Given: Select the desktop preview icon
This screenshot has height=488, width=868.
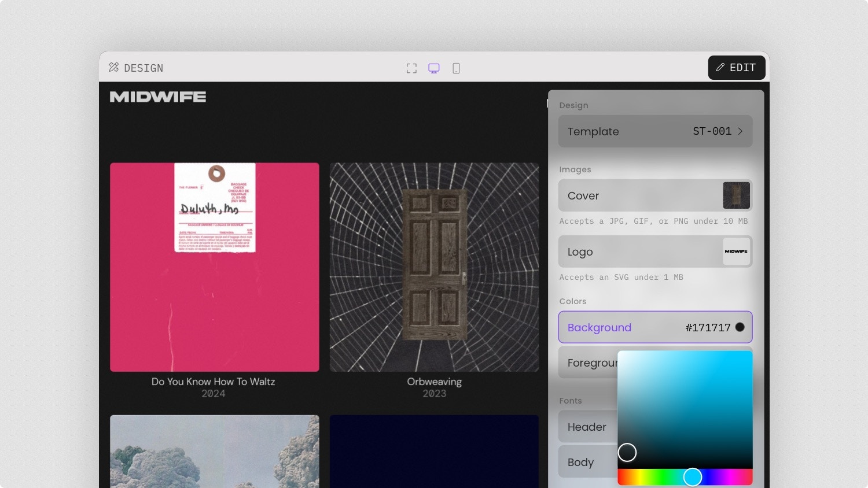Looking at the screenshot, I should click(434, 68).
